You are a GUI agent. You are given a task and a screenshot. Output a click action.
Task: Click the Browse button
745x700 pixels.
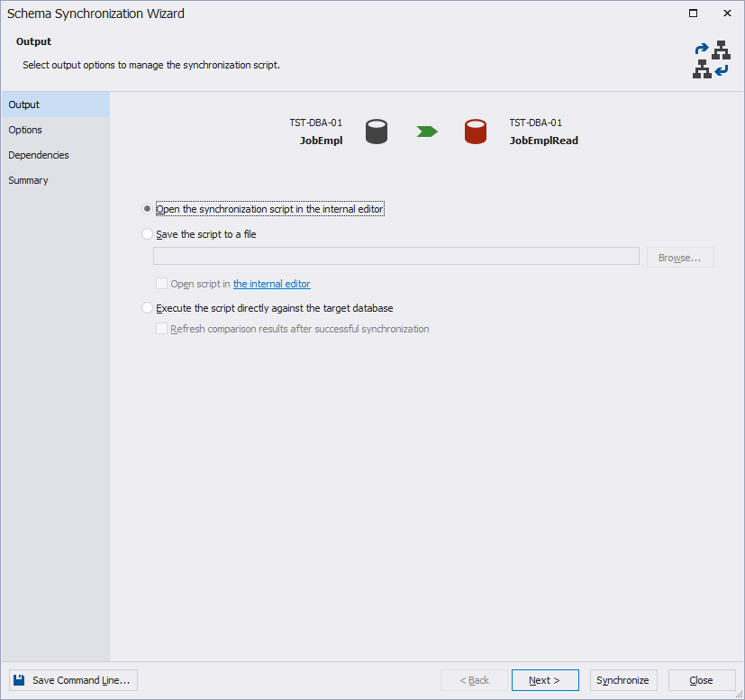(x=680, y=258)
